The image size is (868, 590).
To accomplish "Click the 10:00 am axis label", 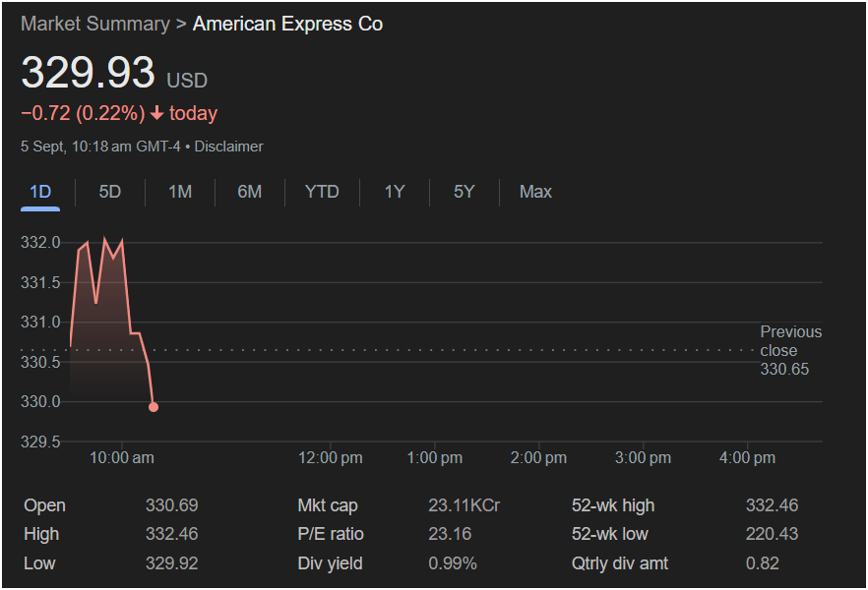I will (x=121, y=458).
